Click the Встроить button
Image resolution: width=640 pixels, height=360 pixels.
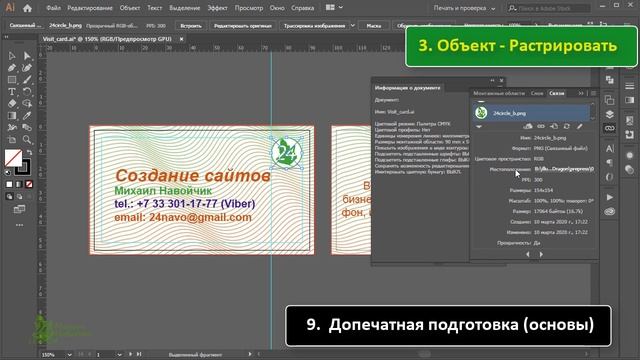191,25
